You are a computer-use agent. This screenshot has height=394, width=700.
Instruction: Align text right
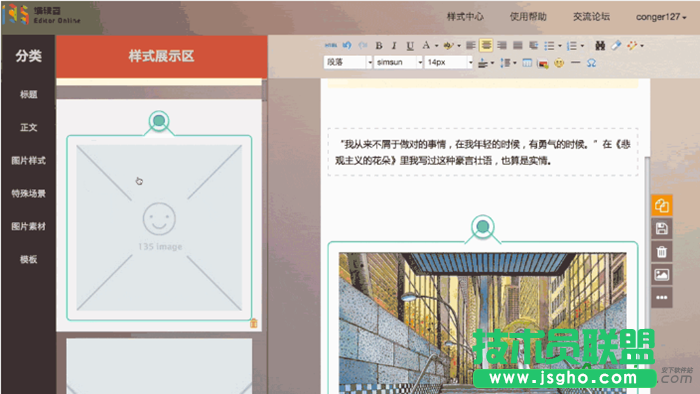coord(502,46)
